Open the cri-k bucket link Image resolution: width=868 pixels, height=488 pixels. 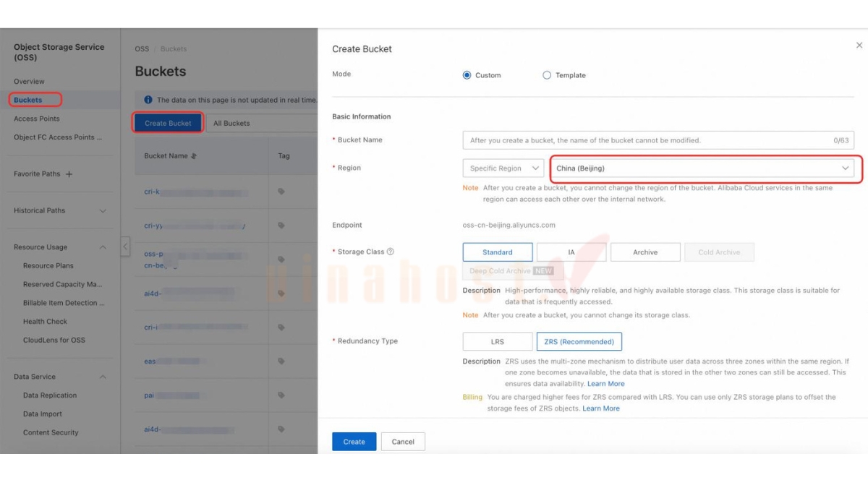click(x=151, y=192)
